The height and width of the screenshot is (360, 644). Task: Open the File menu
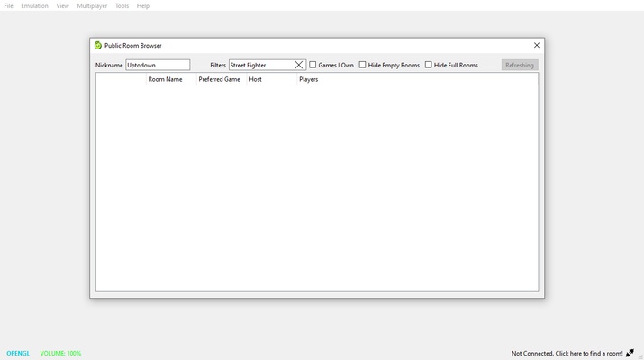pyautogui.click(x=9, y=5)
